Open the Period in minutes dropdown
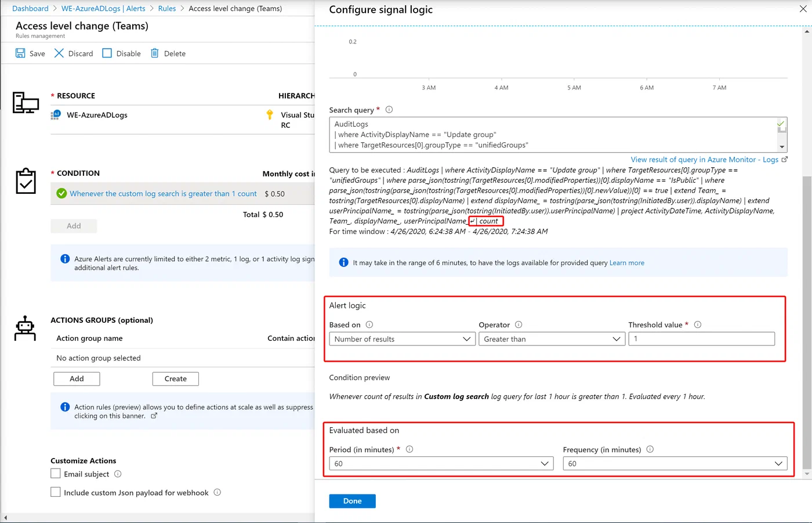 click(441, 463)
